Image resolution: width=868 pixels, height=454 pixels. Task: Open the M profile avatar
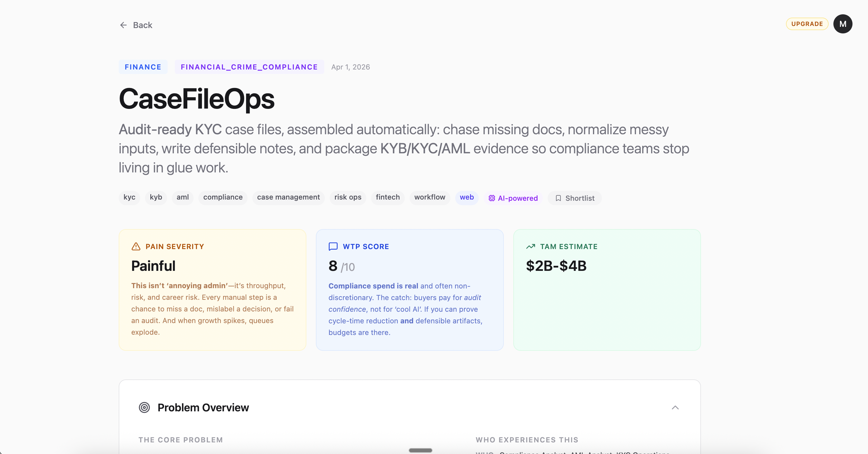click(x=842, y=24)
